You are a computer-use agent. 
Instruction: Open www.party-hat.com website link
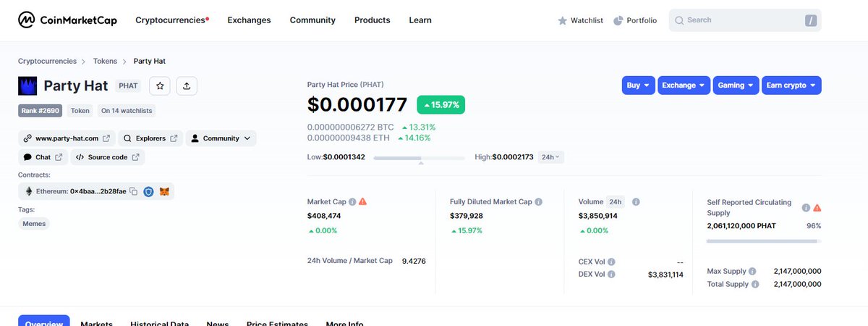[x=67, y=138]
